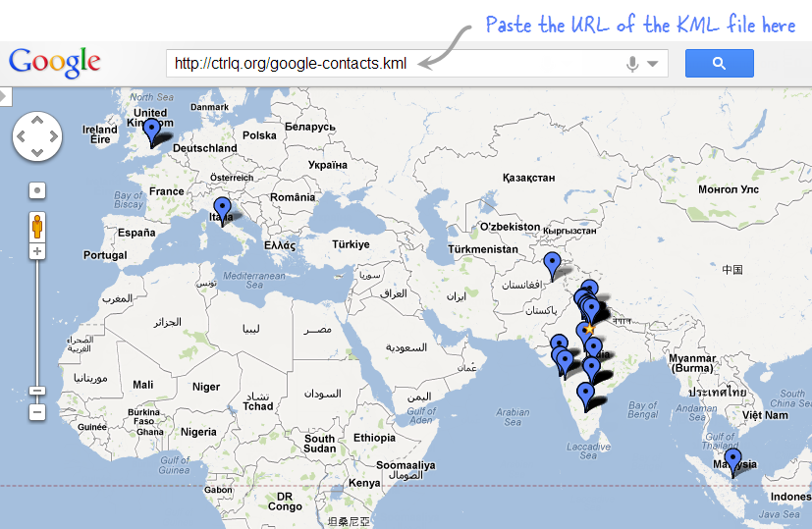This screenshot has height=529, width=812.
Task: Click the Mediterranean Sea label
Action: [253, 280]
